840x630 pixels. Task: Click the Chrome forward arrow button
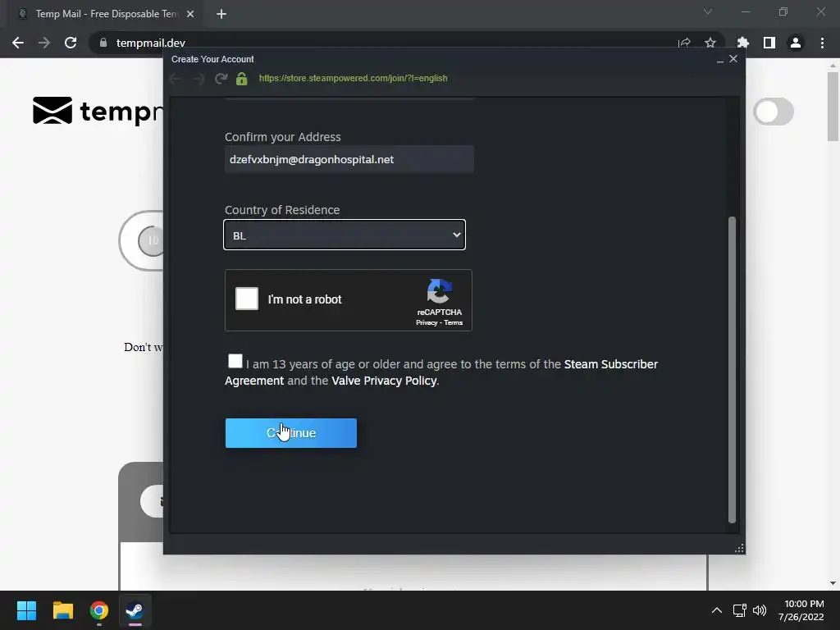tap(44, 43)
